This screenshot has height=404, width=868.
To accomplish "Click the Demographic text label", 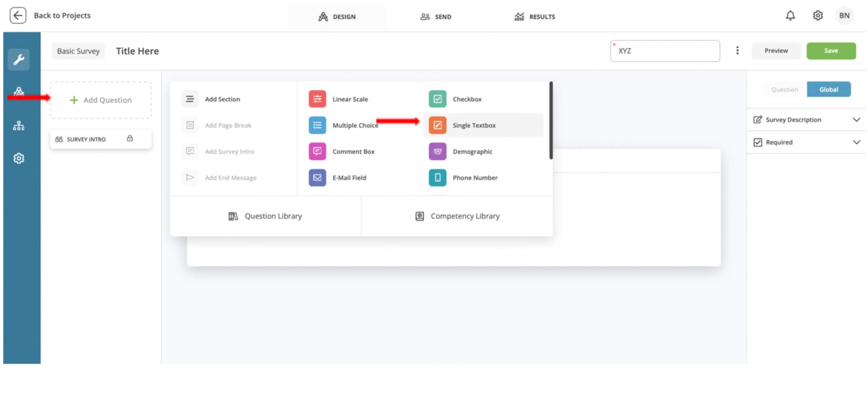I will pyautogui.click(x=472, y=151).
